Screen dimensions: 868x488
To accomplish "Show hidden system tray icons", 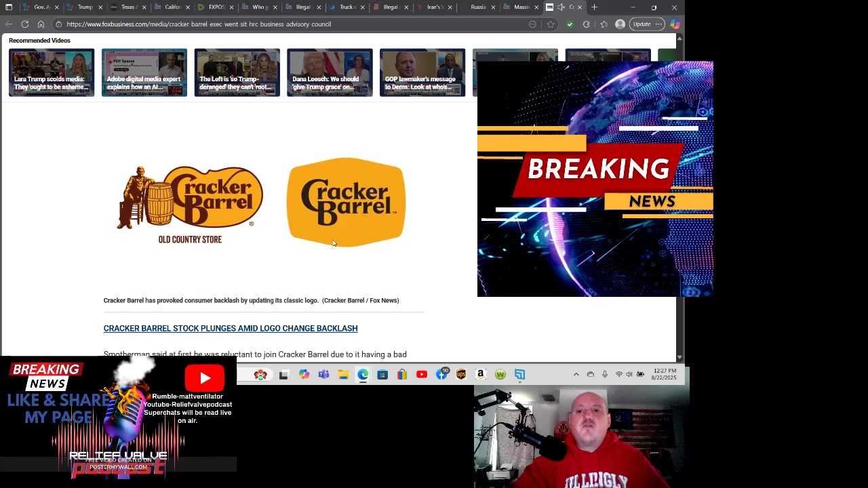I will (576, 375).
